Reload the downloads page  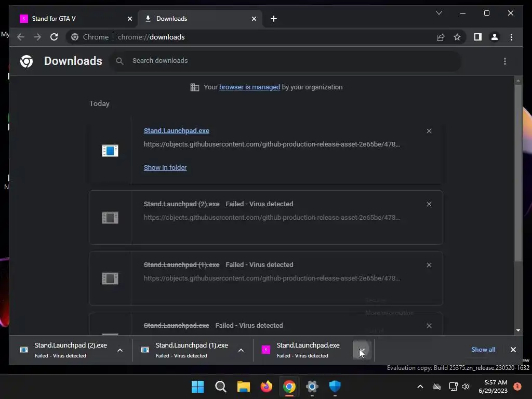click(x=54, y=37)
